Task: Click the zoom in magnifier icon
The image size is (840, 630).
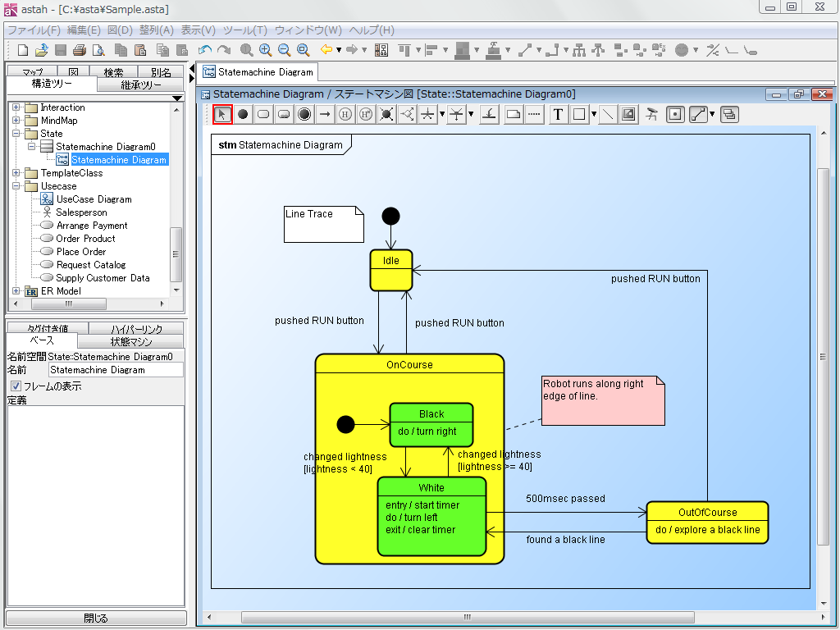Action: [x=265, y=50]
